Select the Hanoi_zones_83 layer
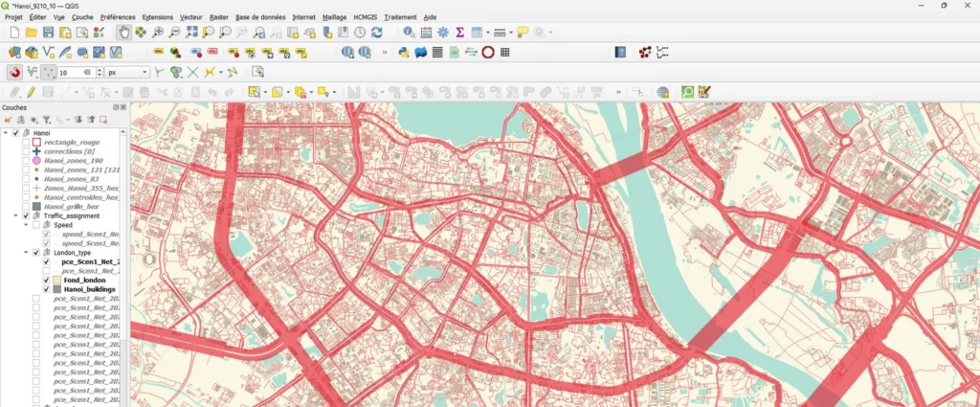Screen dimensions: 980x407 [x=71, y=179]
